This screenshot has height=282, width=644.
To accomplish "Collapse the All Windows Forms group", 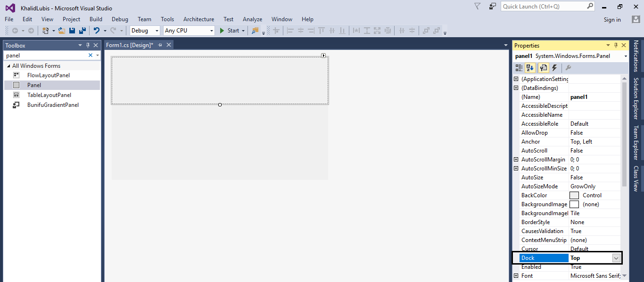I will pos(8,66).
